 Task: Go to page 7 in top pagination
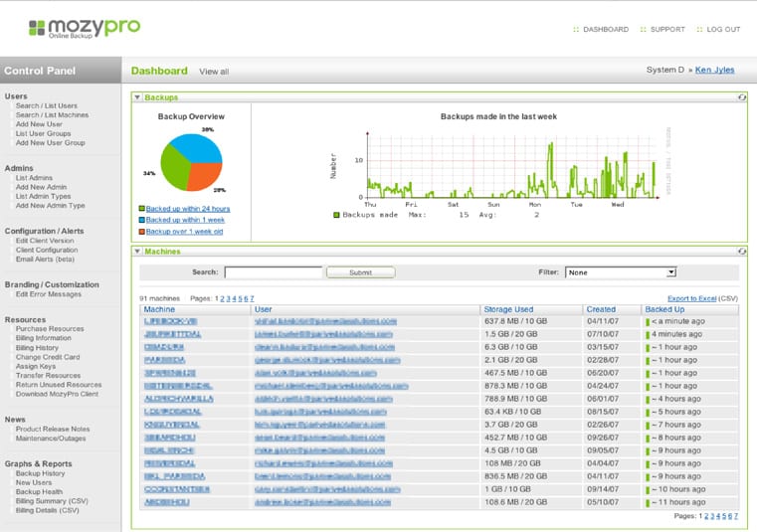click(252, 299)
